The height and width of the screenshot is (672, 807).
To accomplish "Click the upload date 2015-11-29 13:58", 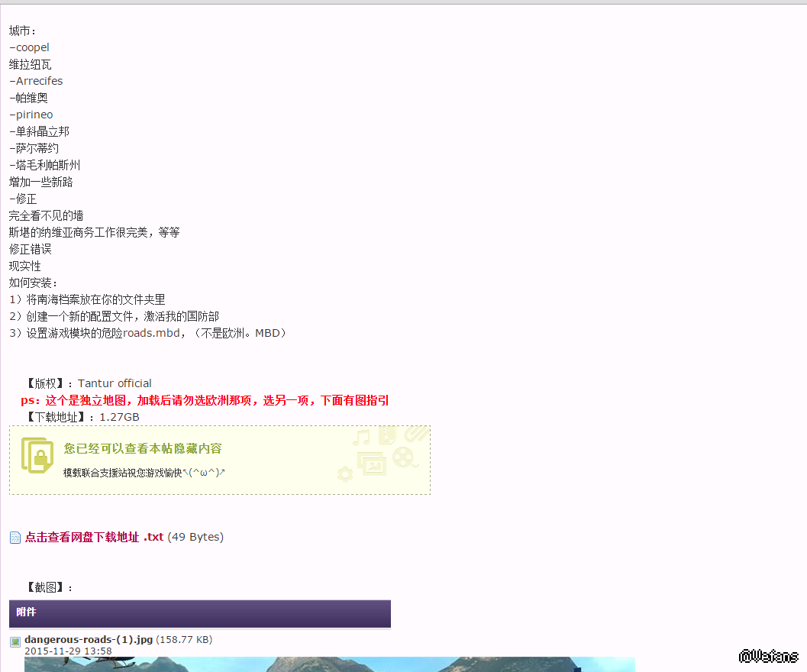I will point(68,651).
